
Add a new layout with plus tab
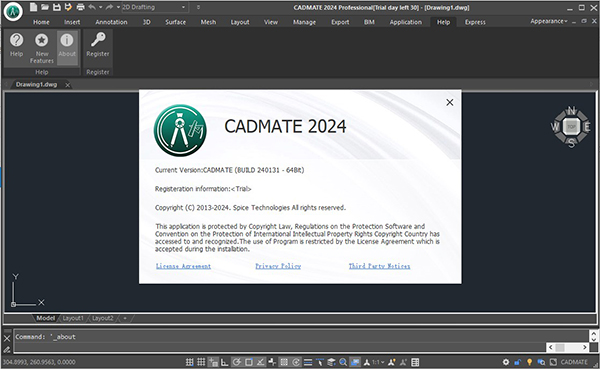coord(125,318)
